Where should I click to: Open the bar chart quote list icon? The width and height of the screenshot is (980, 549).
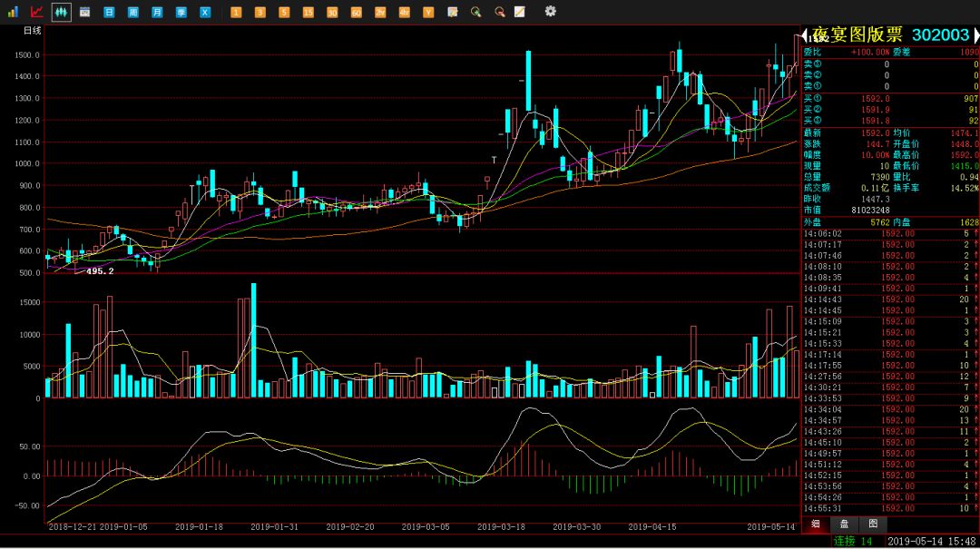click(x=13, y=11)
